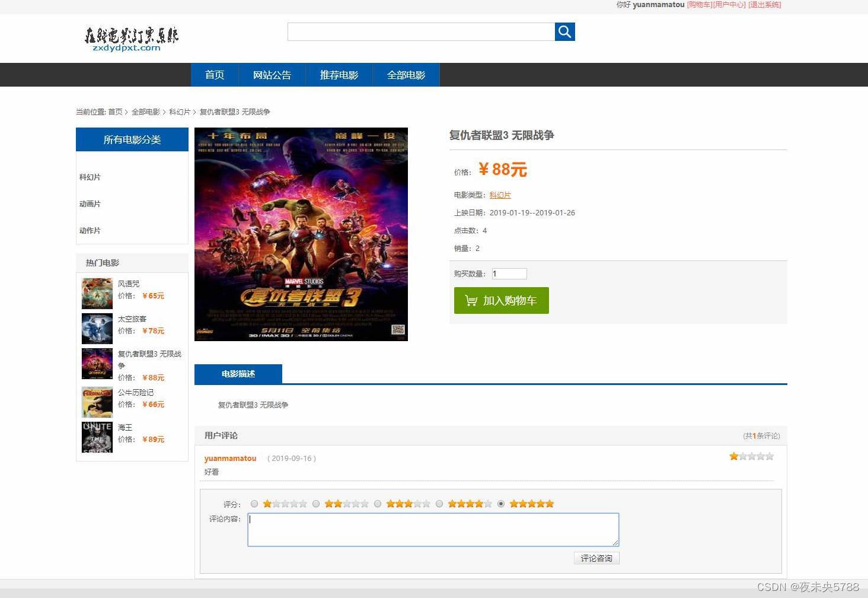
Task: Click the one-star rating stars image
Action: pyautogui.click(x=285, y=504)
